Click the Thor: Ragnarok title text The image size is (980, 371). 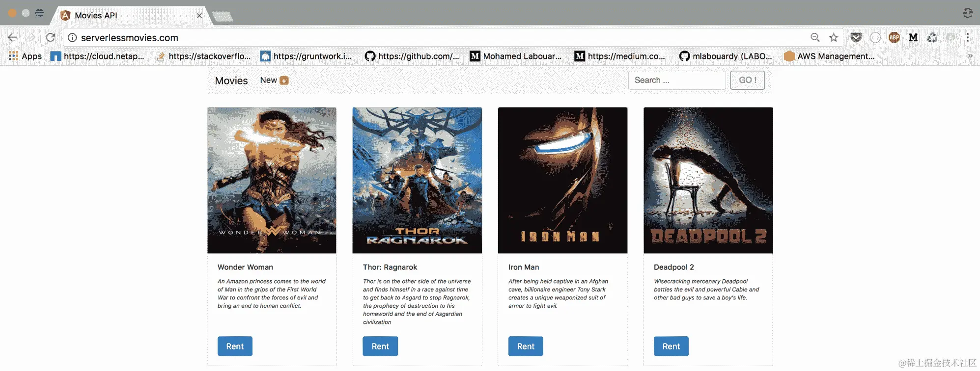390,267
